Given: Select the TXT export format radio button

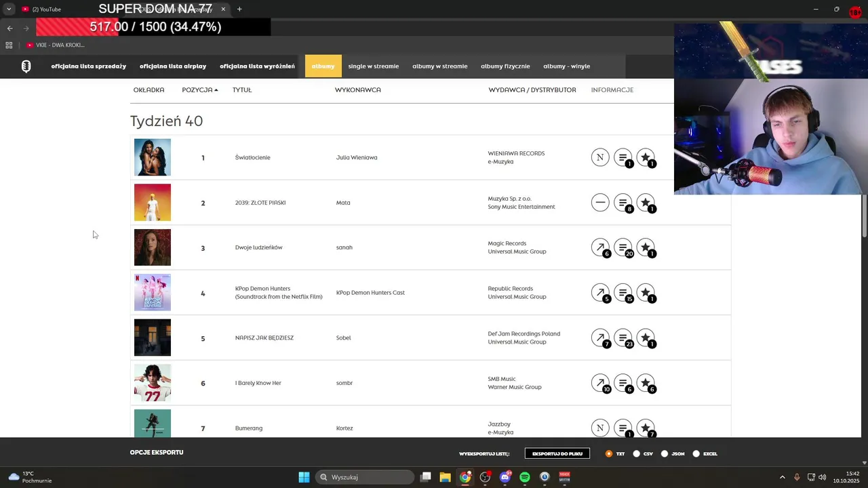Looking at the screenshot, I should (609, 453).
